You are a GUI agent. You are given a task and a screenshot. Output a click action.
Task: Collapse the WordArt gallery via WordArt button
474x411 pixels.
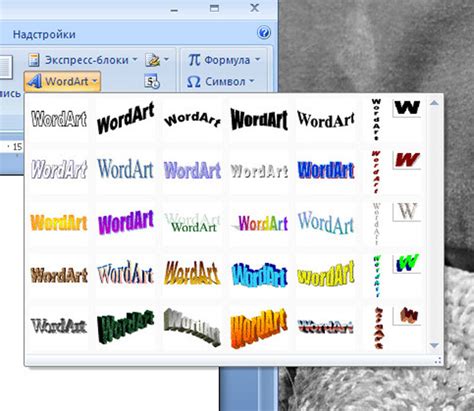coord(62,81)
